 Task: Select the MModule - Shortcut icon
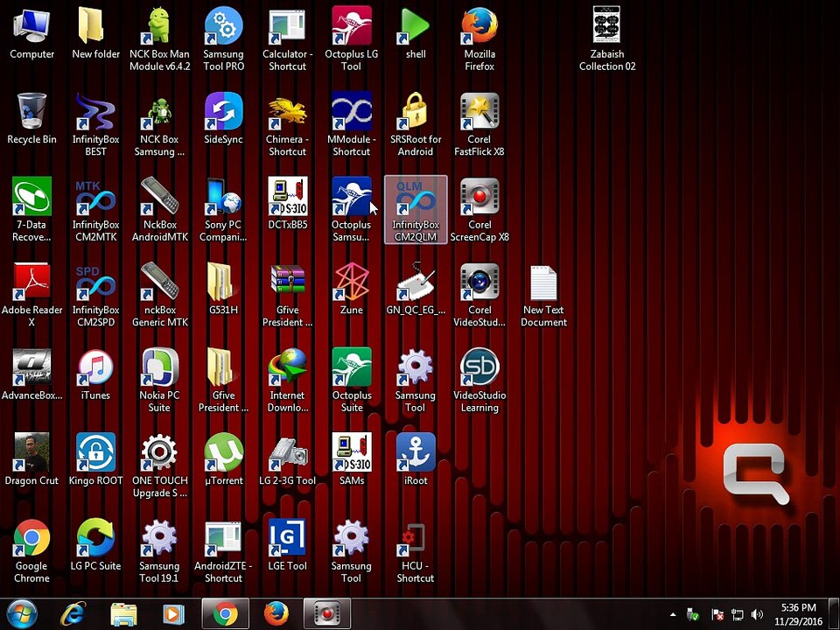tap(352, 124)
